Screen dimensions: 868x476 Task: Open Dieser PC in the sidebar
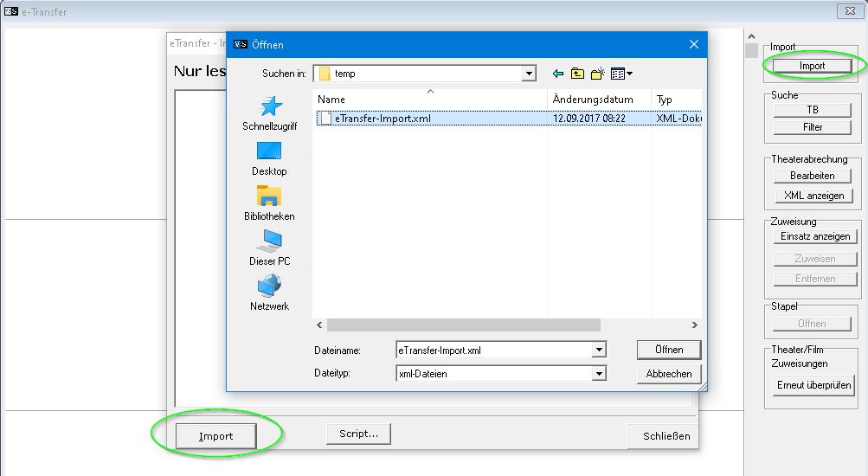coord(269,248)
